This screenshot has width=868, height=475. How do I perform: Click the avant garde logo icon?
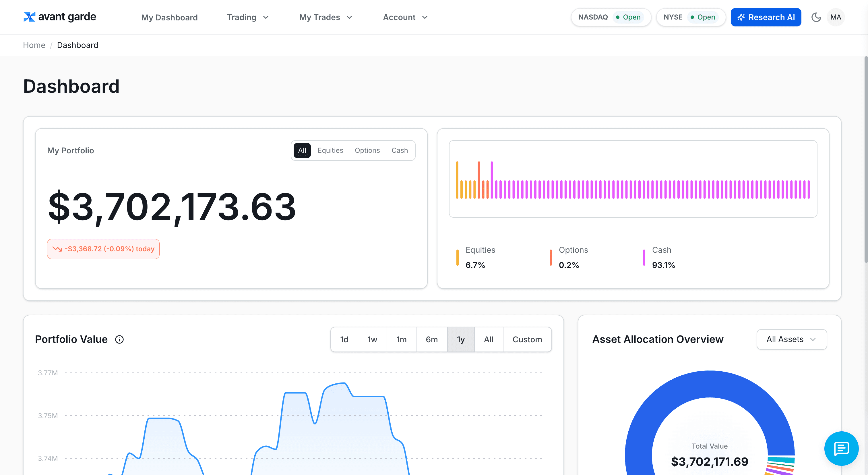29,17
